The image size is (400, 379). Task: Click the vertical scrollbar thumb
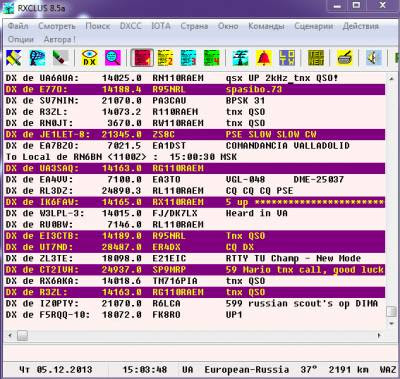[x=391, y=311]
